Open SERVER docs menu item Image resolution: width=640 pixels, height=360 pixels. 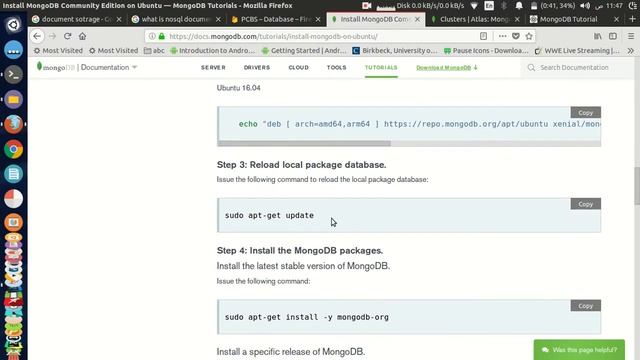coord(213,67)
